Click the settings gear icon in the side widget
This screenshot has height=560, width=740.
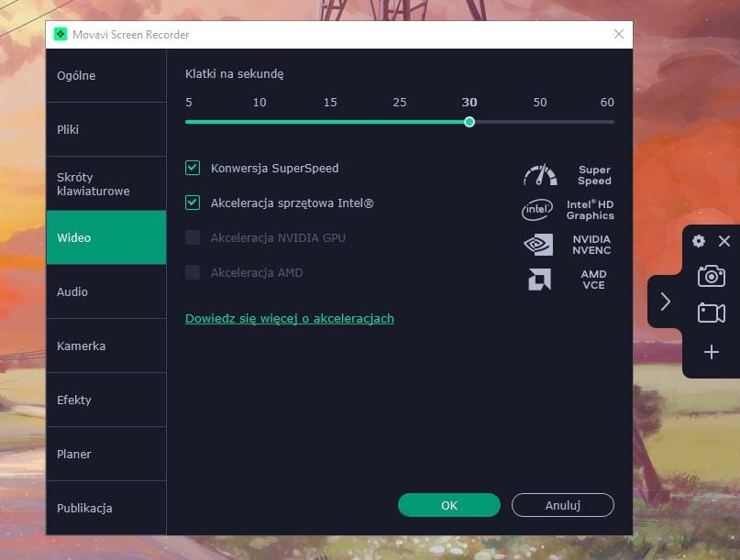pyautogui.click(x=699, y=241)
